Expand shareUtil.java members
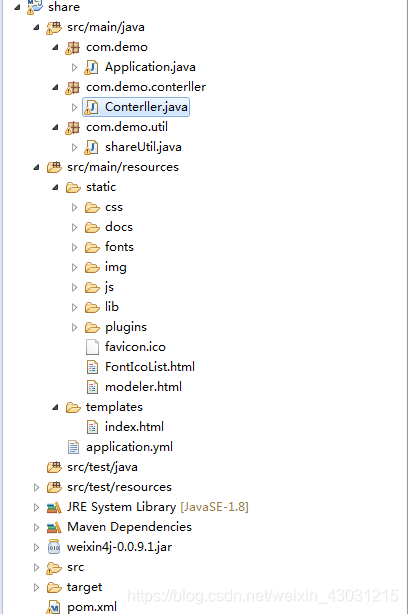Image resolution: width=408 pixels, height=614 pixels. click(x=74, y=147)
